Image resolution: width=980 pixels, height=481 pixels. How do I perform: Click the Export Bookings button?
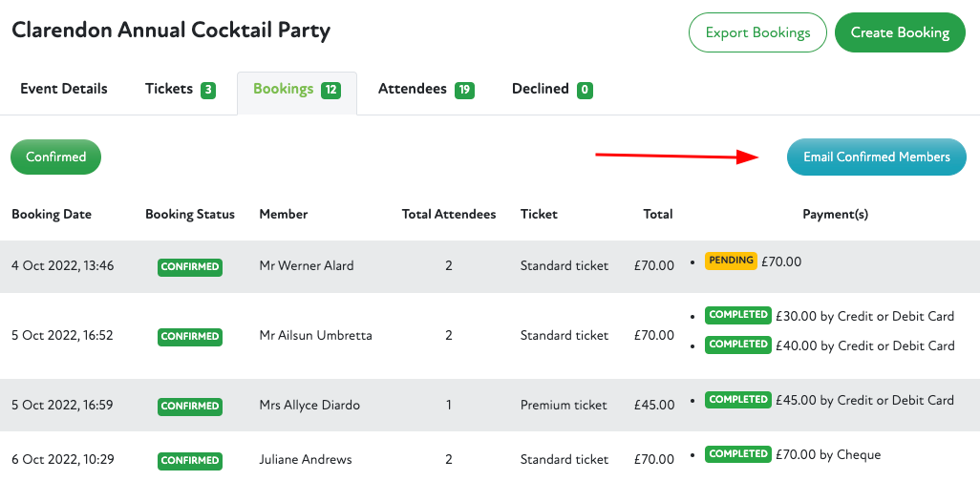757,32
